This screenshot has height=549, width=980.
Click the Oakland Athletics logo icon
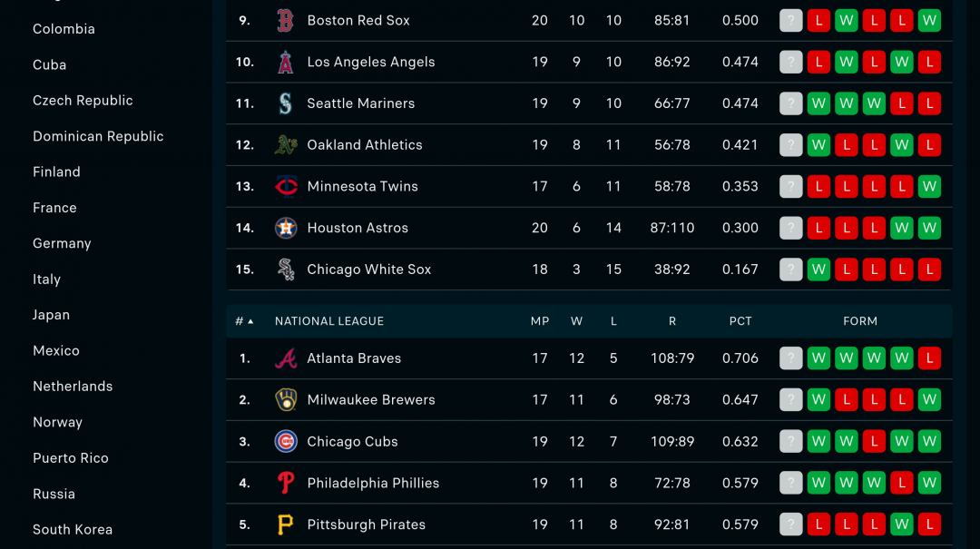click(x=286, y=145)
